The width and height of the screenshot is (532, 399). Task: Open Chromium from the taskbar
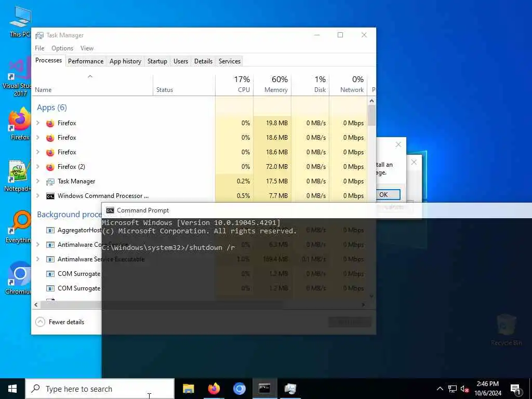coord(239,389)
